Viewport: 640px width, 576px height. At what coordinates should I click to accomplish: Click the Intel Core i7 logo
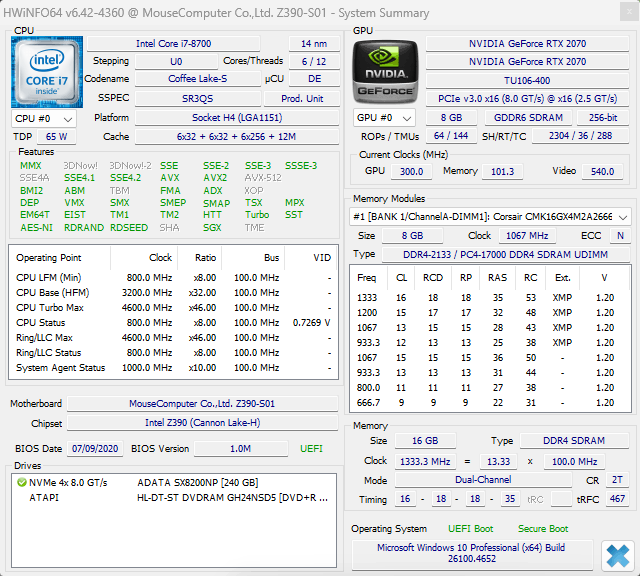point(47,72)
